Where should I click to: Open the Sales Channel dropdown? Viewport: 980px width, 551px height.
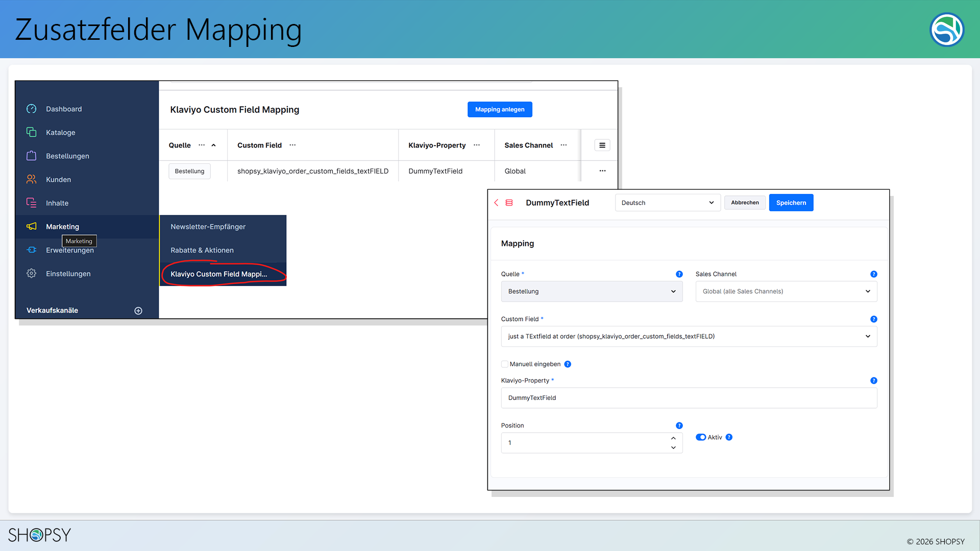tap(787, 291)
